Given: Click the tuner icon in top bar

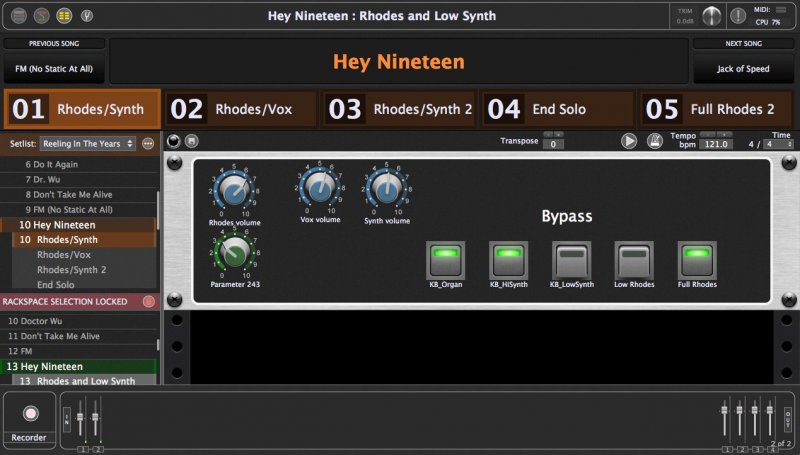Looking at the screenshot, I should pos(88,16).
